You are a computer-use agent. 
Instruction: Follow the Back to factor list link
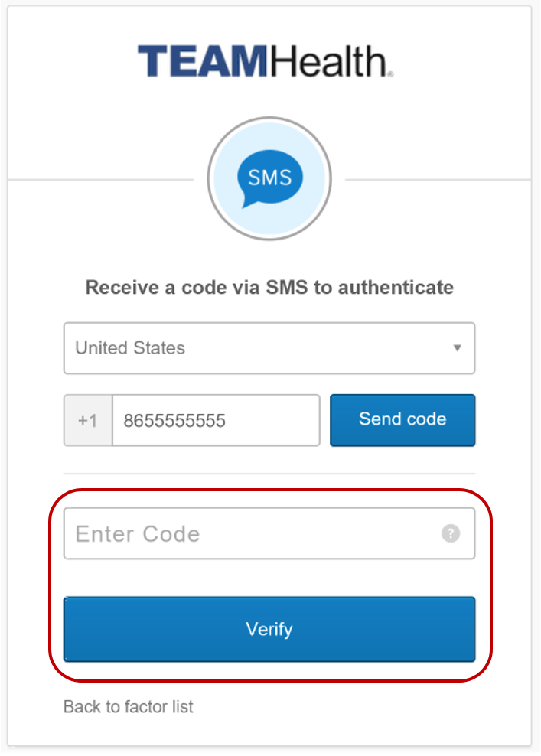point(129,707)
